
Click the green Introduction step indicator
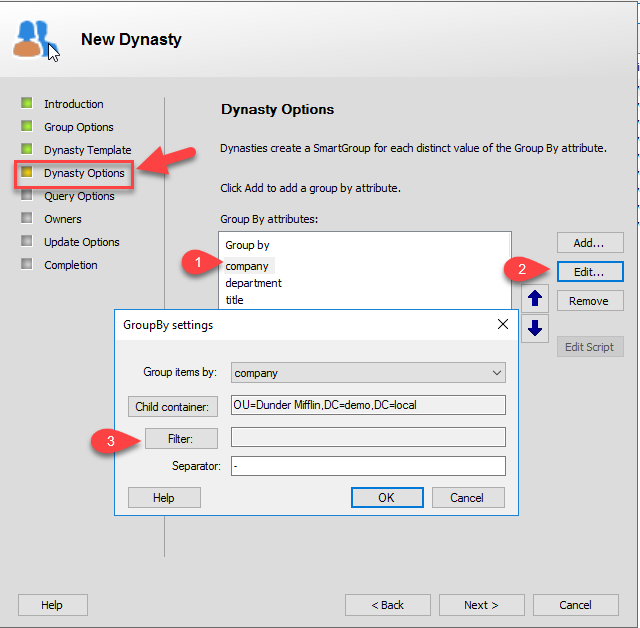[x=27, y=103]
